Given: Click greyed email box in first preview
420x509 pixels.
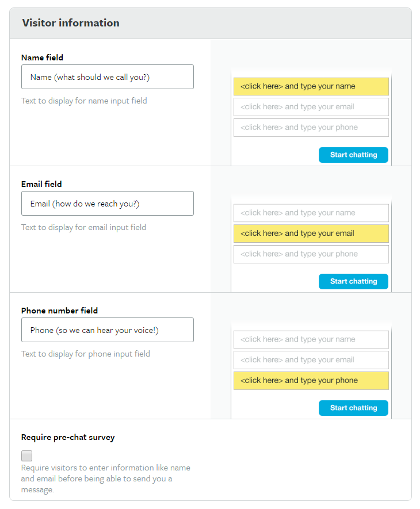Looking at the screenshot, I should (311, 107).
